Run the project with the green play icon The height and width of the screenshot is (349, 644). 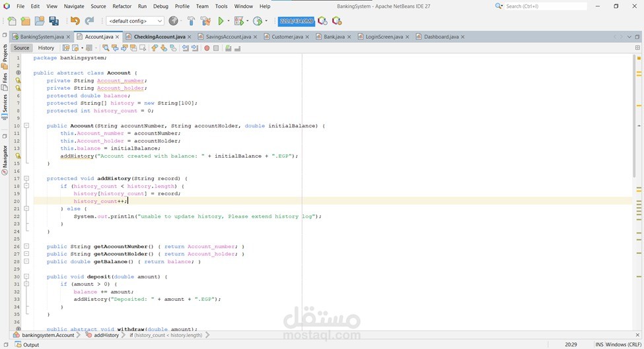point(221,21)
